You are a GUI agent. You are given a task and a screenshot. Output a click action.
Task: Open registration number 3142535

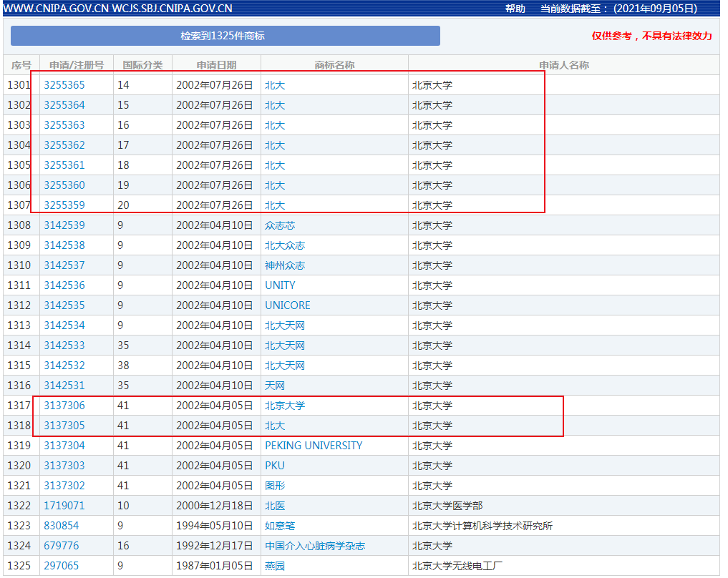[x=64, y=305]
